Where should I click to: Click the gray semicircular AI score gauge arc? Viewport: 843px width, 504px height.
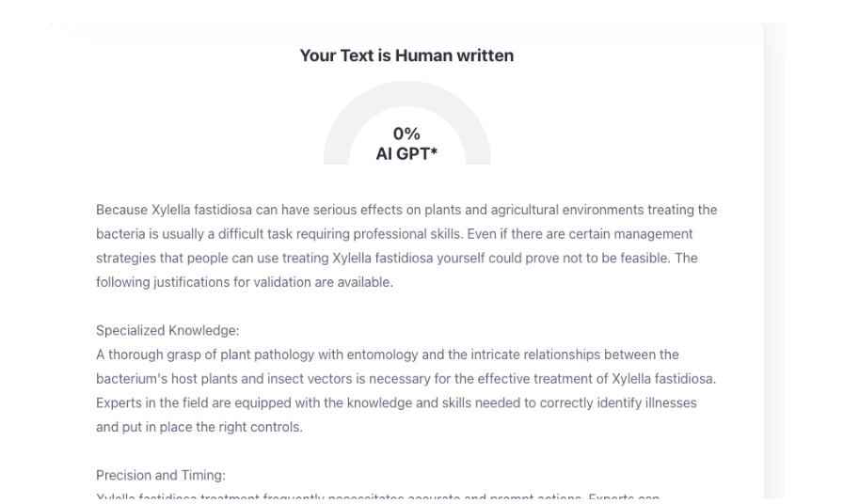point(342,132)
